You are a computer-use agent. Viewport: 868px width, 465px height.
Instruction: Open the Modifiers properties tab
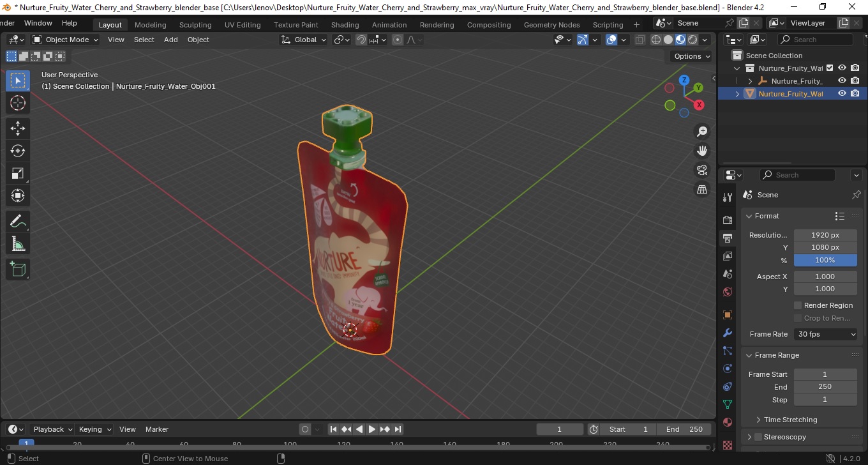pos(728,333)
